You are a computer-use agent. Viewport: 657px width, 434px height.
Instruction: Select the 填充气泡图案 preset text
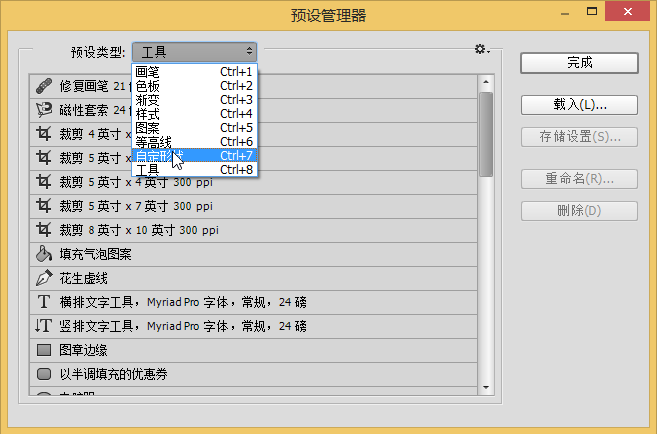pos(96,254)
